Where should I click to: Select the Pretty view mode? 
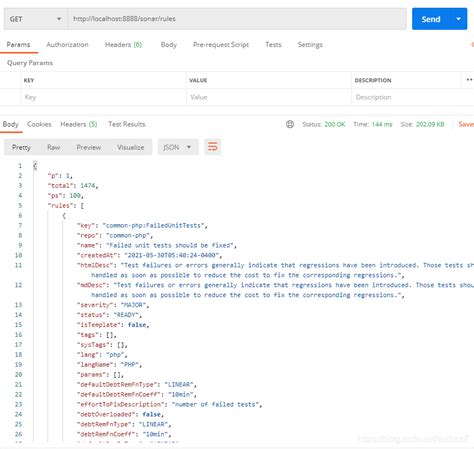tap(21, 147)
